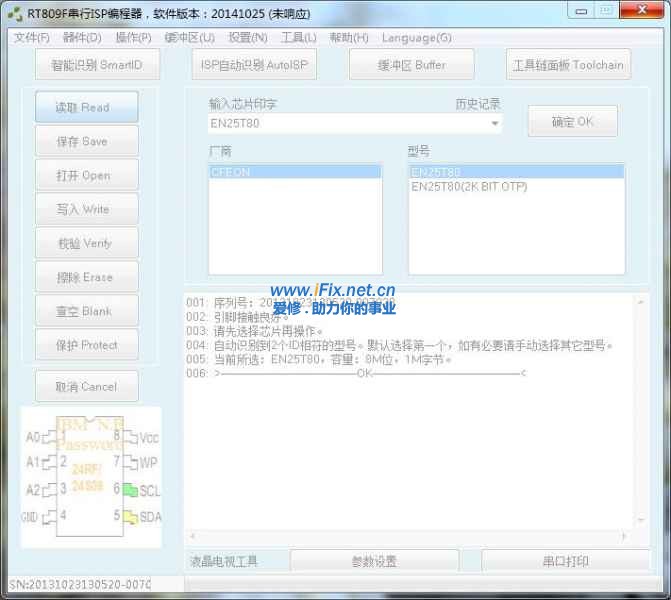671x600 pixels.
Task: Click log horizontal scrollbar left arrow
Action: [x=192, y=535]
